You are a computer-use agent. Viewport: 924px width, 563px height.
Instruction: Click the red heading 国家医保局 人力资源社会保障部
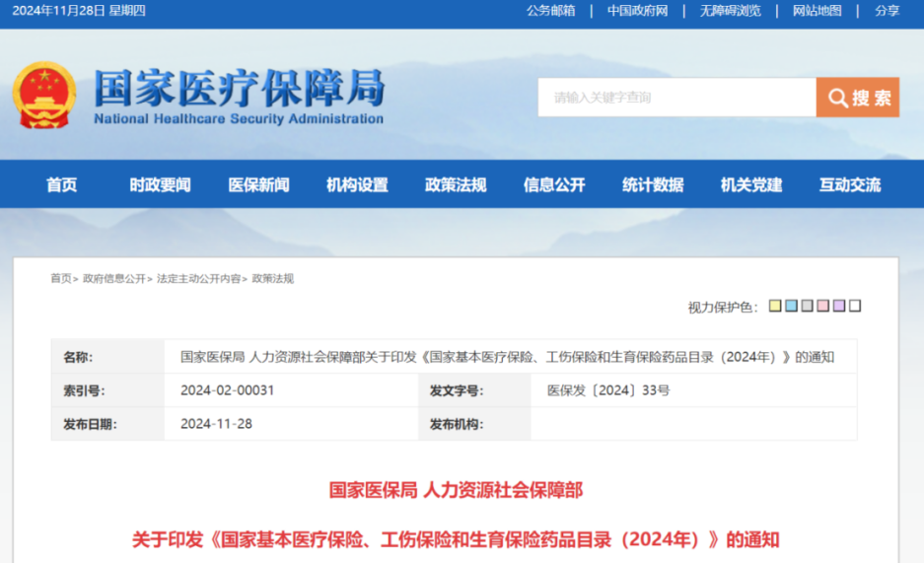(x=456, y=490)
